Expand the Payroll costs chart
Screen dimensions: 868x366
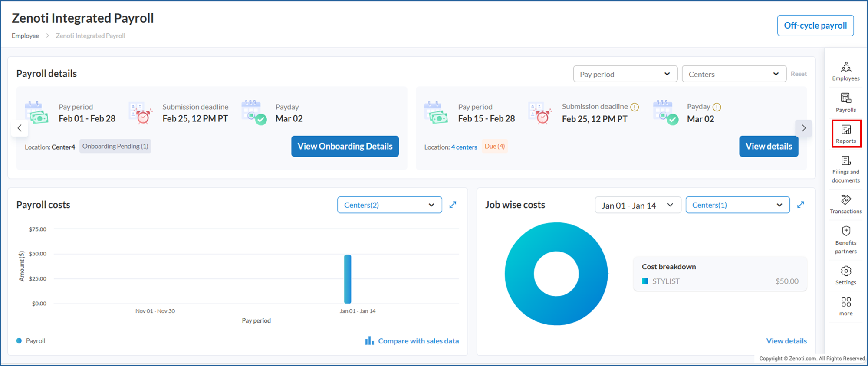click(x=453, y=205)
